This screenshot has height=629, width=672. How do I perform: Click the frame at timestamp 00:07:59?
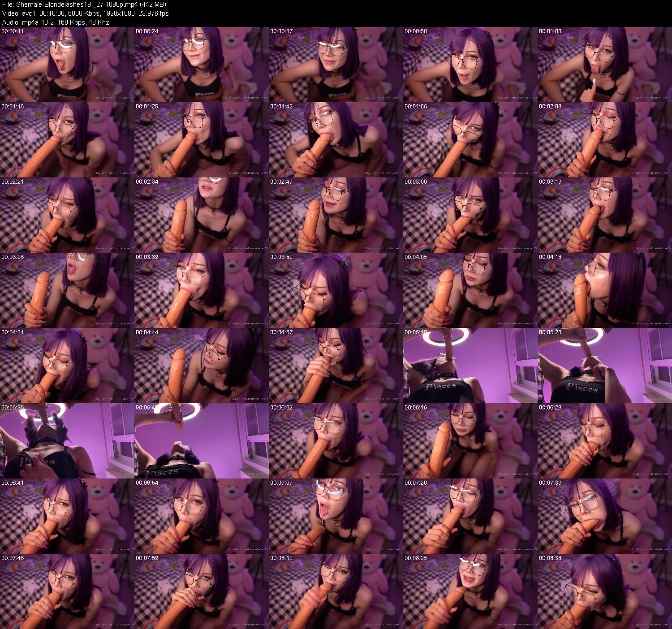(202, 591)
